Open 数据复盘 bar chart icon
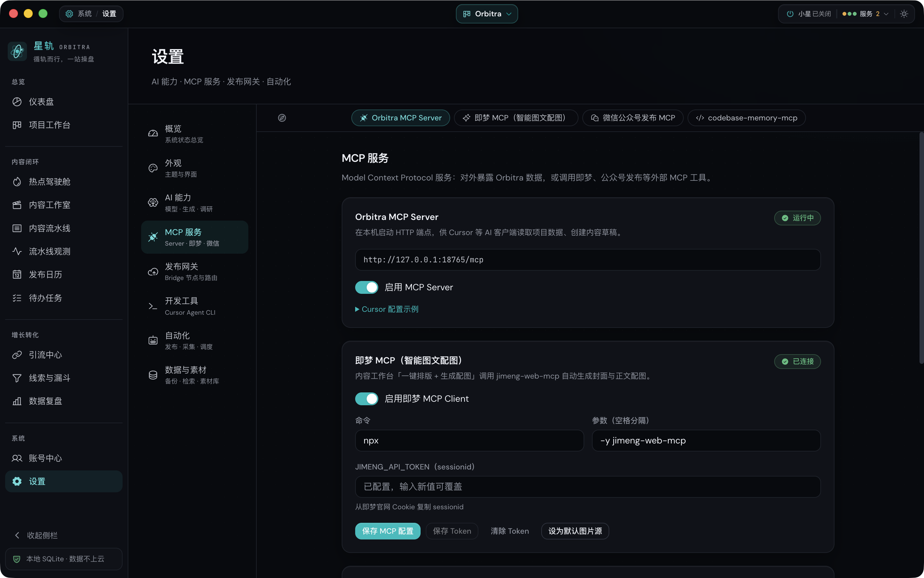 click(17, 401)
